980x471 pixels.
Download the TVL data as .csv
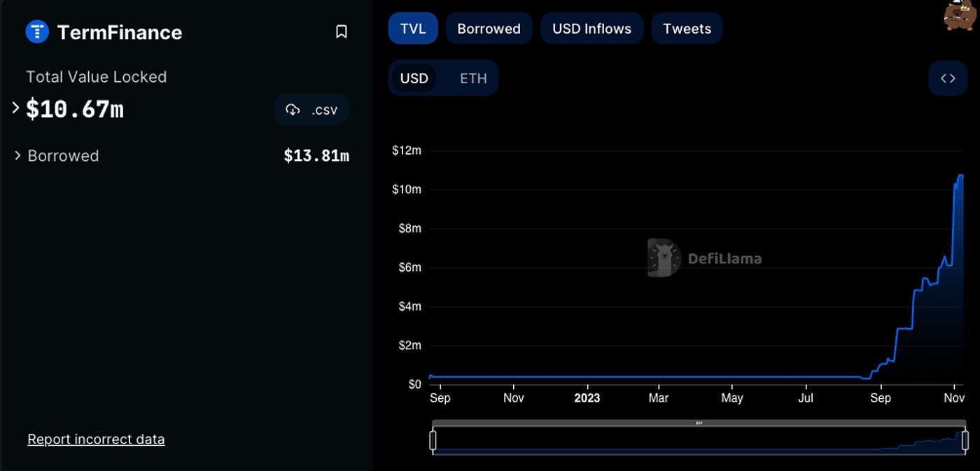click(311, 109)
